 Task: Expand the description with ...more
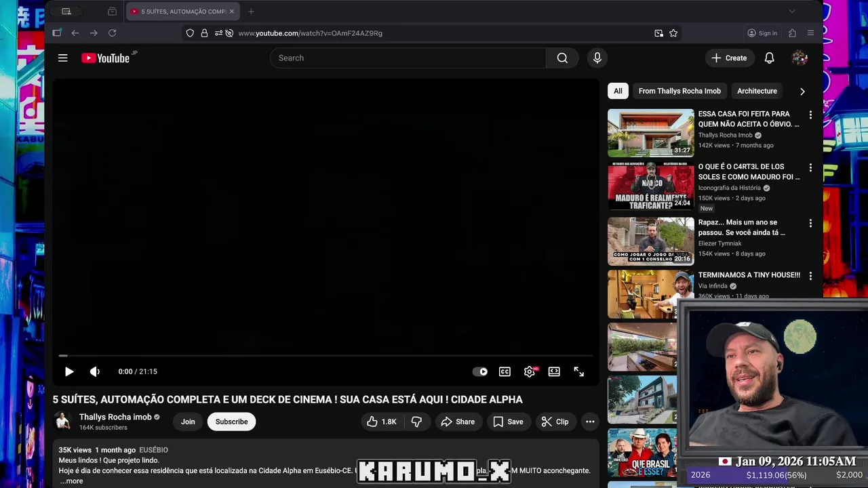click(x=71, y=481)
